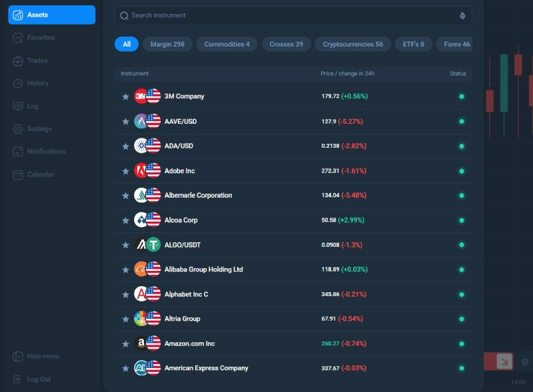Viewport: 533px width, 392px height.
Task: Open the Assets sidebar section
Action: point(52,15)
